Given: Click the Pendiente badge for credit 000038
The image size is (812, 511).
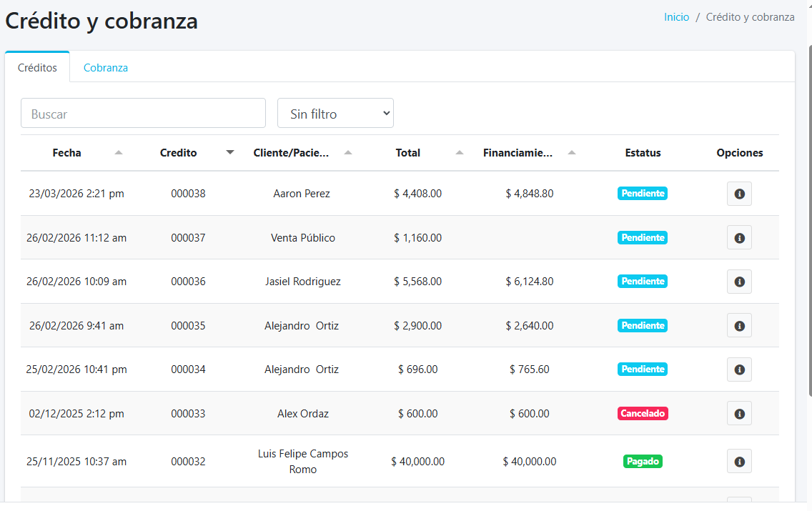Looking at the screenshot, I should 642,194.
